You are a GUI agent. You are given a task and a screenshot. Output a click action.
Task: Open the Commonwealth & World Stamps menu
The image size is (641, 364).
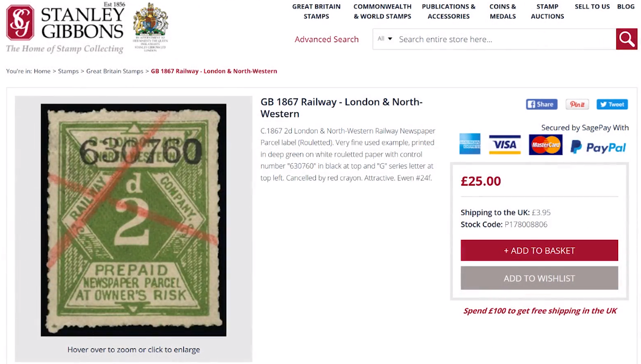point(382,11)
